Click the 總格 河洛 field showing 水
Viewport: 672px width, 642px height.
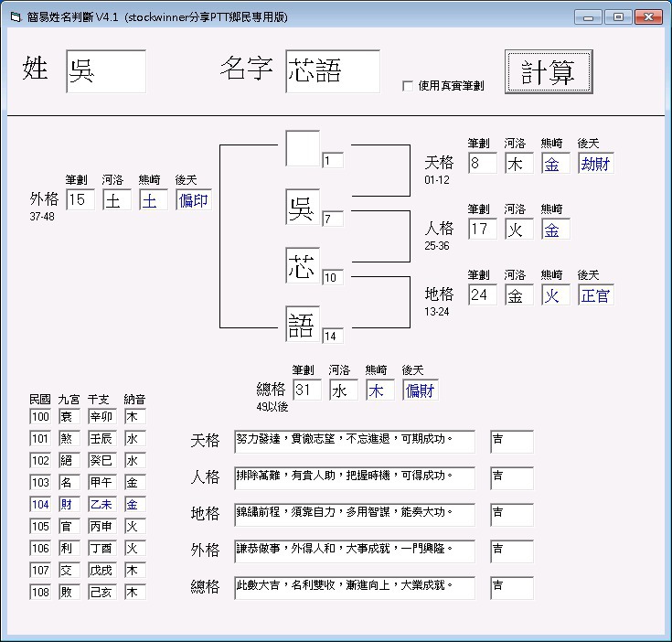pos(344,390)
